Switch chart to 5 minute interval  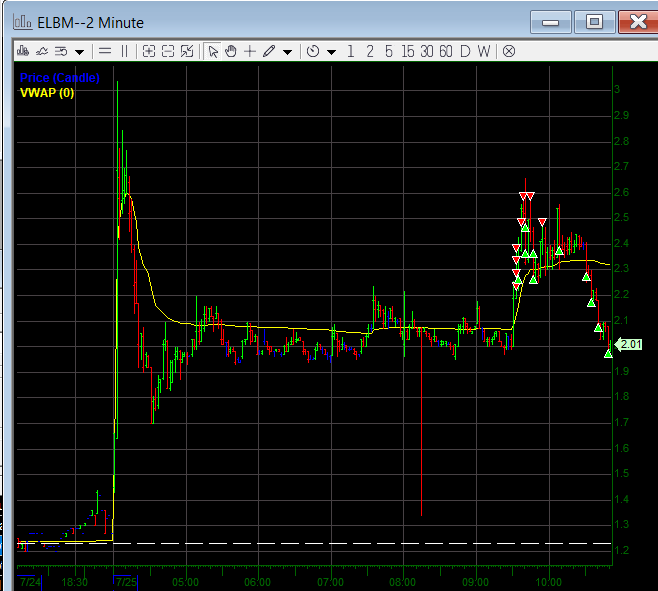389,51
